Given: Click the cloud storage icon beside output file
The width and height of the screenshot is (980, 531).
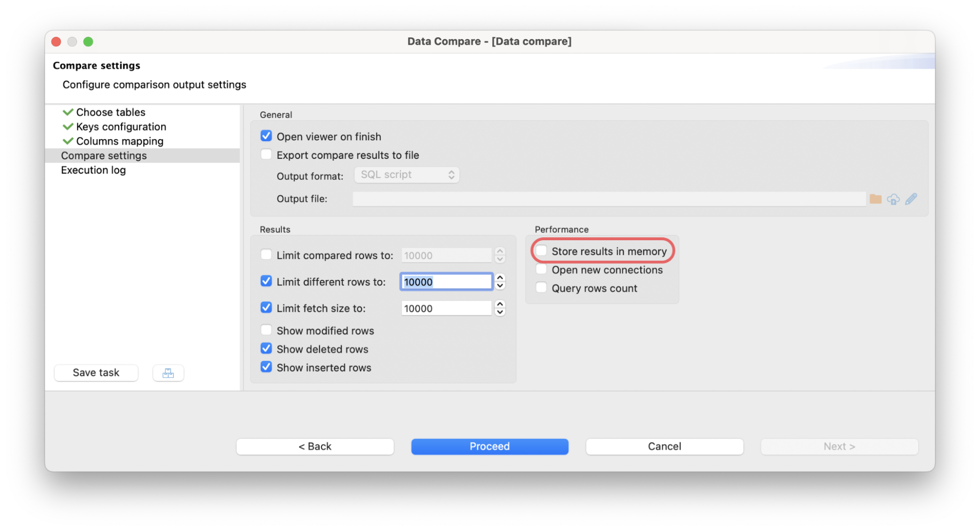Looking at the screenshot, I should pyautogui.click(x=893, y=199).
